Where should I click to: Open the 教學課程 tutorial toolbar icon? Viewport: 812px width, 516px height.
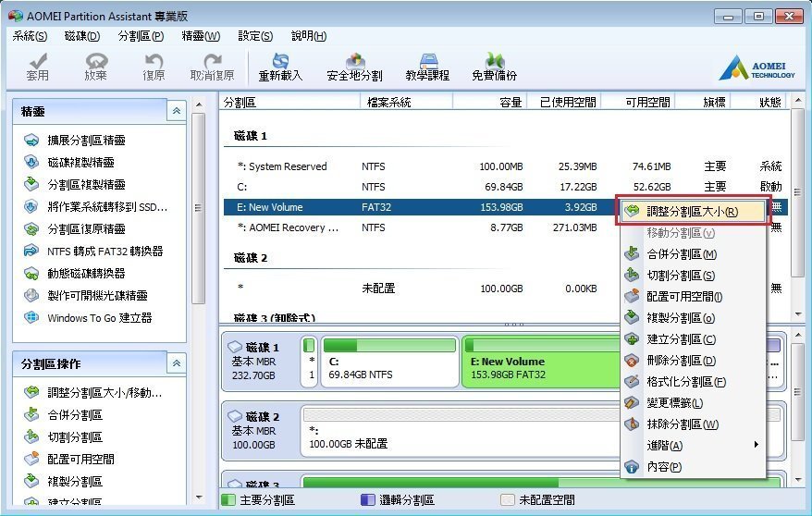[428, 68]
